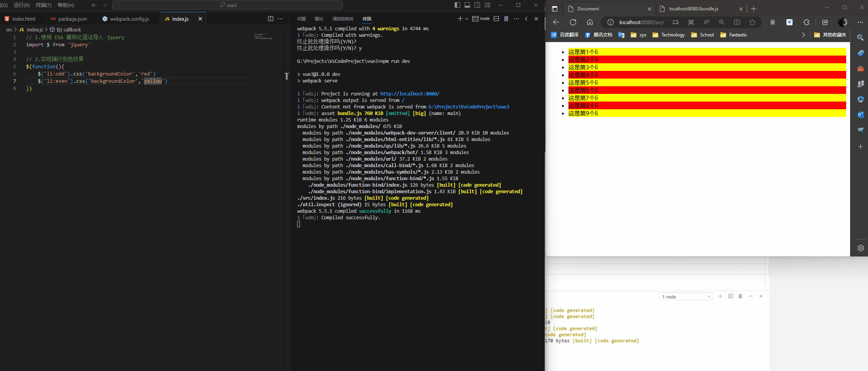Switch to the webpack.config.js editor tab
The width and height of the screenshot is (868, 371).
129,19
